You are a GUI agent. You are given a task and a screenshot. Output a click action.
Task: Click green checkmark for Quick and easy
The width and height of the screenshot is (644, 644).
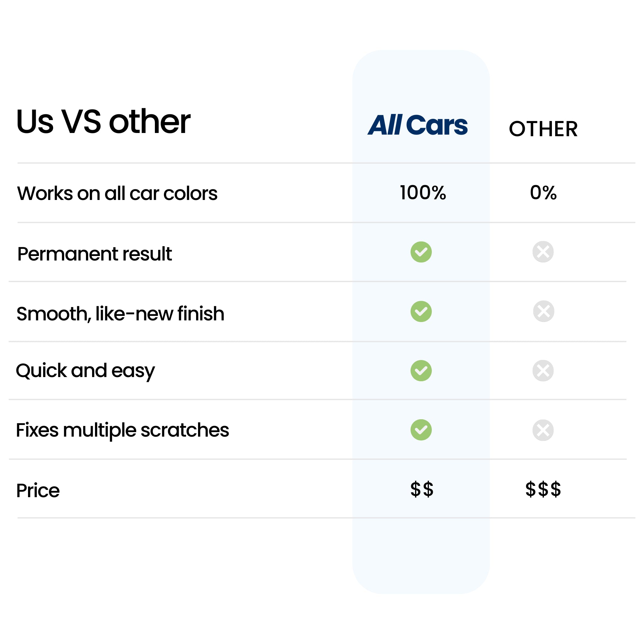421,371
